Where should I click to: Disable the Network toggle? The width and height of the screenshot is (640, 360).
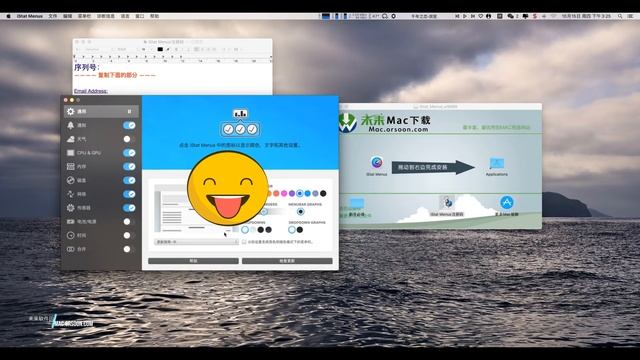pyautogui.click(x=129, y=194)
